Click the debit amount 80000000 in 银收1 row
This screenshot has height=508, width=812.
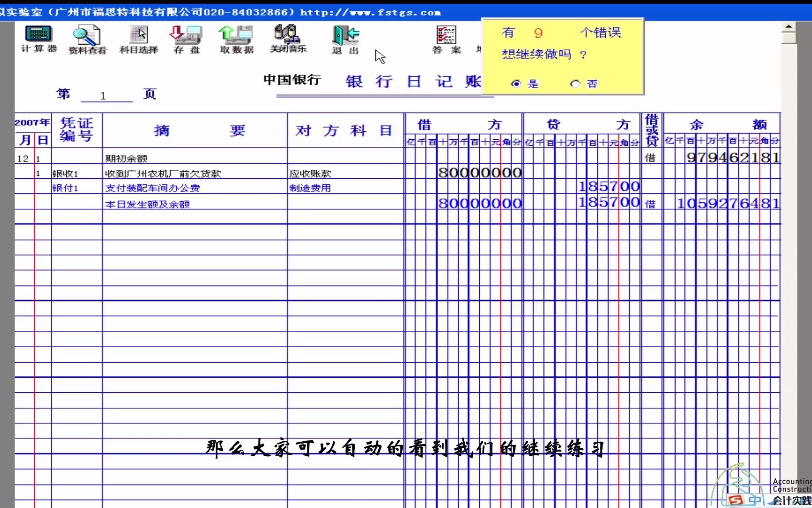pos(480,173)
